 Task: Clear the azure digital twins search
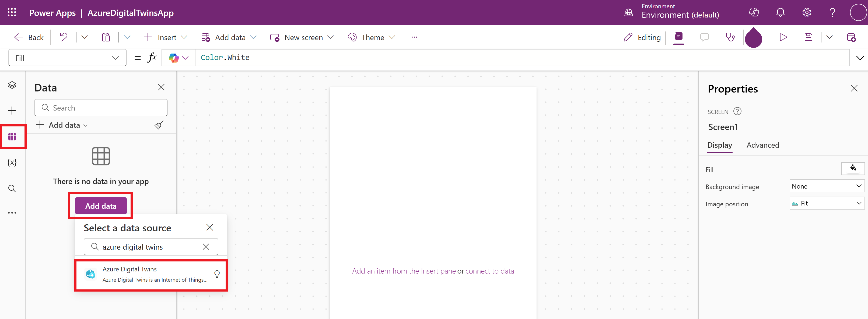tap(206, 247)
